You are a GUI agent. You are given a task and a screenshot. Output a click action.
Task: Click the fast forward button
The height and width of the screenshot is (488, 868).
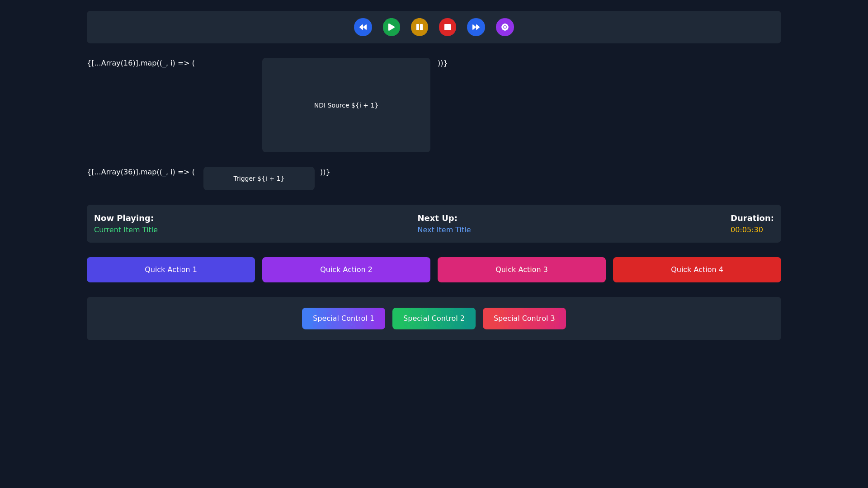pos(476,27)
